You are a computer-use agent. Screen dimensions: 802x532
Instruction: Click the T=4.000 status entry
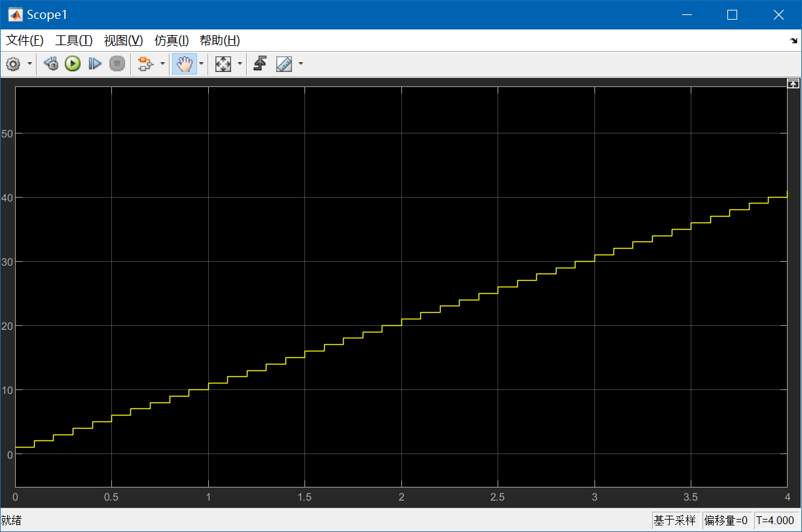point(776,521)
